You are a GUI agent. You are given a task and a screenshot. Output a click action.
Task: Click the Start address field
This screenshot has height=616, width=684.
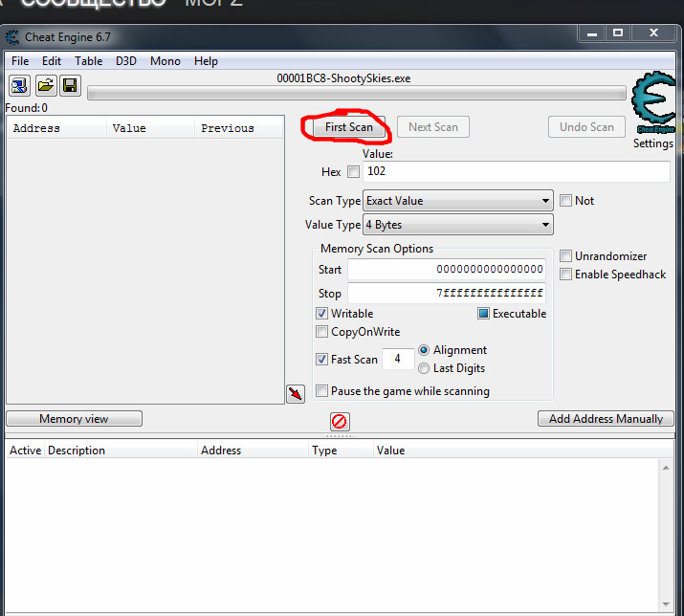coord(447,269)
